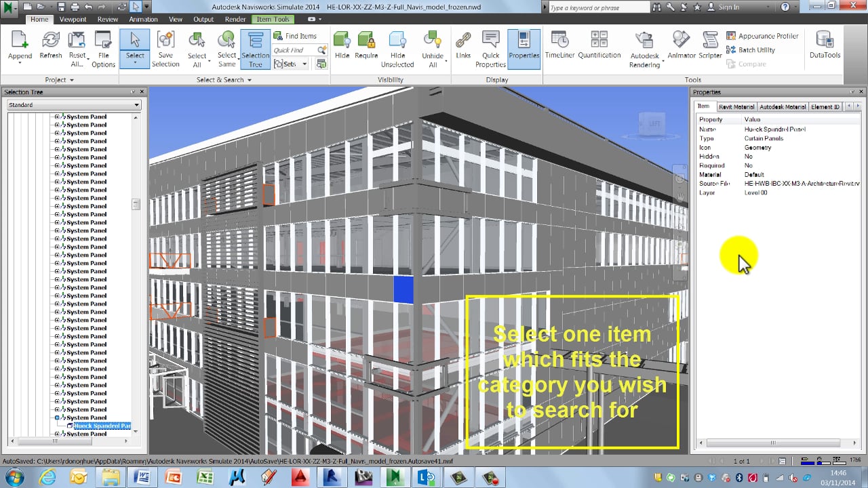The width and height of the screenshot is (868, 488).
Task: Click the keyword search box
Action: coord(598,7)
